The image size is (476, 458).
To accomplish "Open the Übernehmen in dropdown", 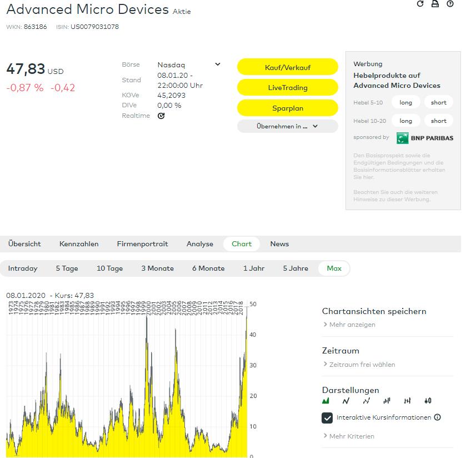I will pos(287,126).
